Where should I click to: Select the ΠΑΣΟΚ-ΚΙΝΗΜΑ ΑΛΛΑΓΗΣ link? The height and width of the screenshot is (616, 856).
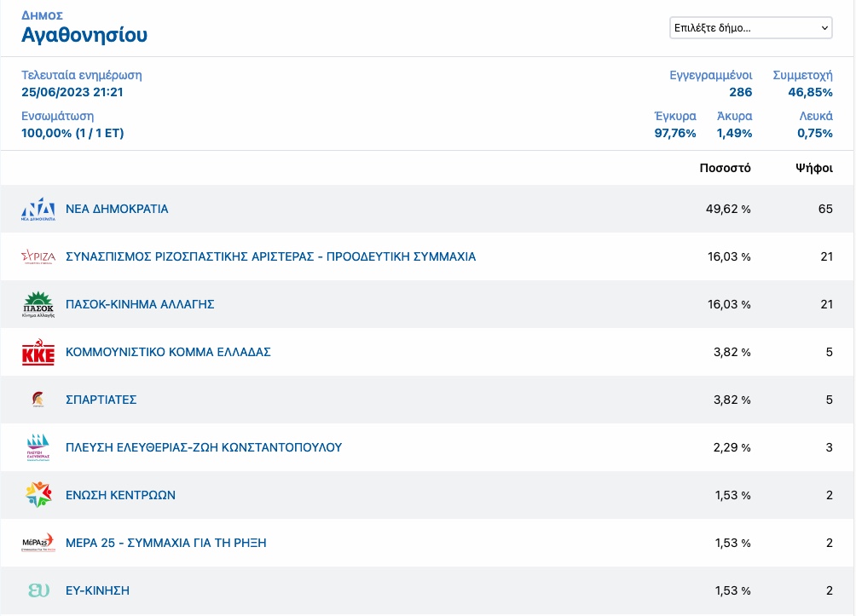click(140, 304)
